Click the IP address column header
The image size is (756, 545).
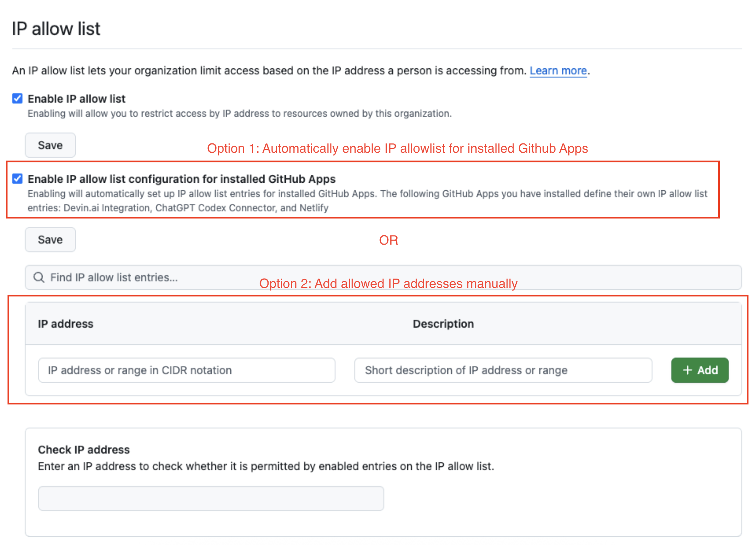click(x=65, y=323)
